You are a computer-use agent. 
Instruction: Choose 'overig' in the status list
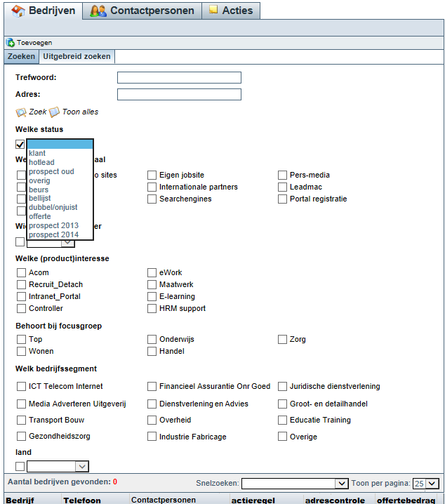coord(60,180)
